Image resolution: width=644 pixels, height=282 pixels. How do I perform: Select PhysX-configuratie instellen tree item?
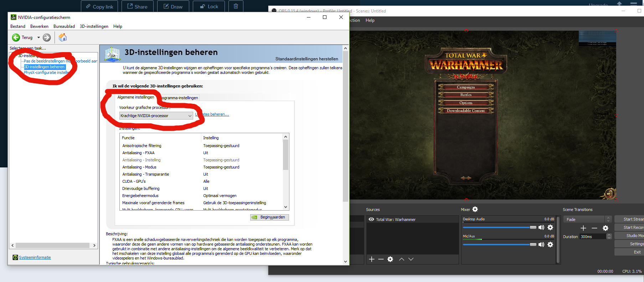click(x=46, y=72)
